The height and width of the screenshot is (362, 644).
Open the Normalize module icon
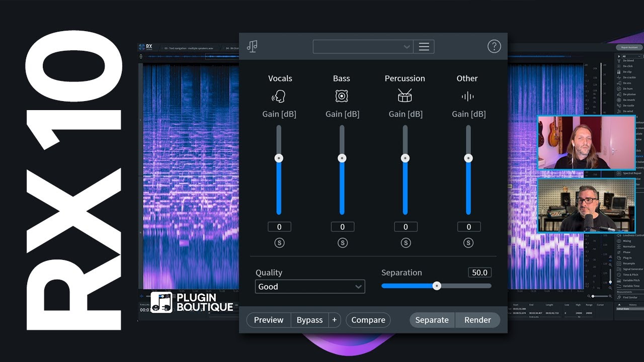[x=619, y=246]
